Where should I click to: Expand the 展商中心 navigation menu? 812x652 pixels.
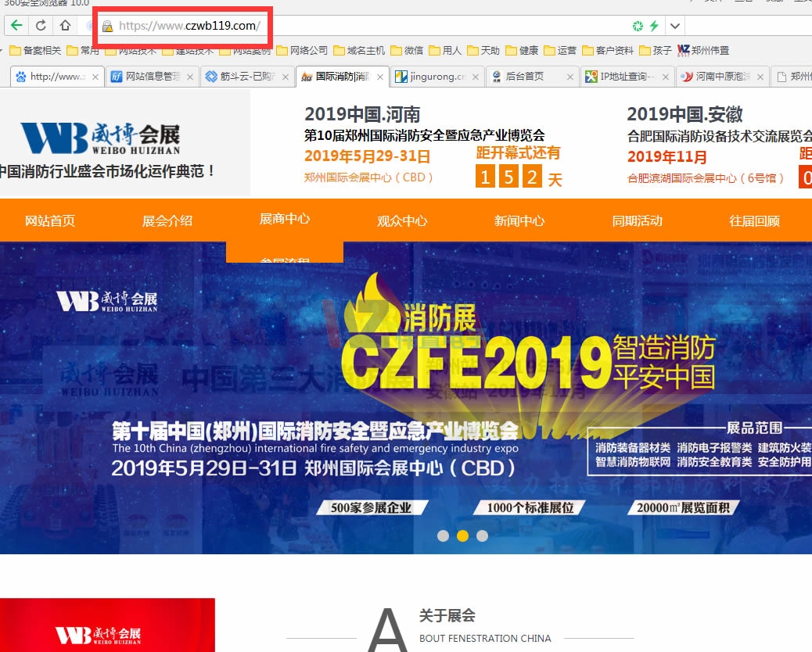tap(284, 220)
